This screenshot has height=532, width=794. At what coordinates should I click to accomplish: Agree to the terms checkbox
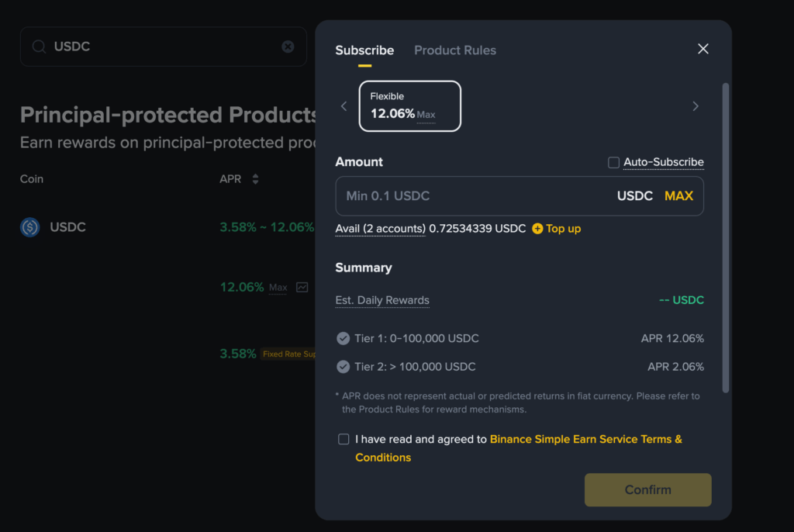tap(343, 439)
